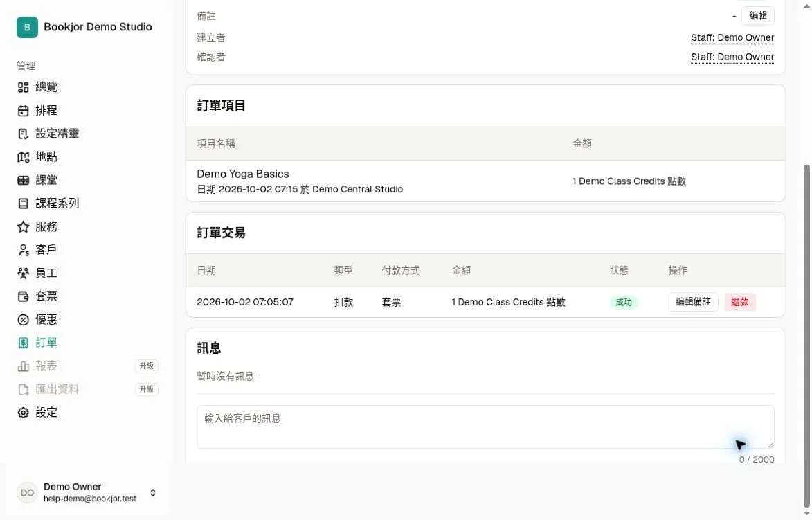Focus the 輸入給客戶的訊息 message box

[x=485, y=427]
